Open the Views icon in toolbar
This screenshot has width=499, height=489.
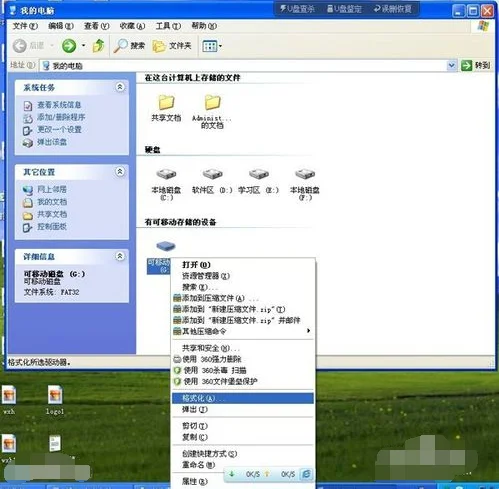click(x=209, y=46)
